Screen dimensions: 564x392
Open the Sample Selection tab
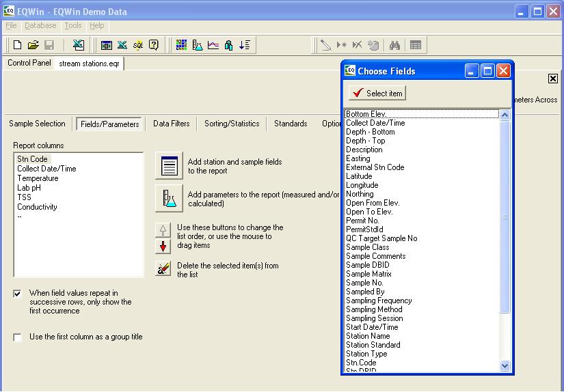click(x=37, y=124)
